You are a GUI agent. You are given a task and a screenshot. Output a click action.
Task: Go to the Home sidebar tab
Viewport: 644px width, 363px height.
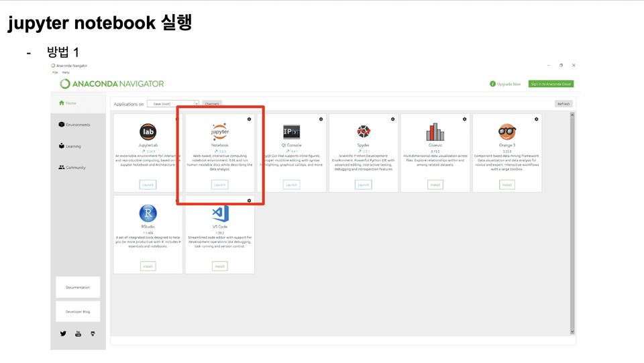[78, 103]
